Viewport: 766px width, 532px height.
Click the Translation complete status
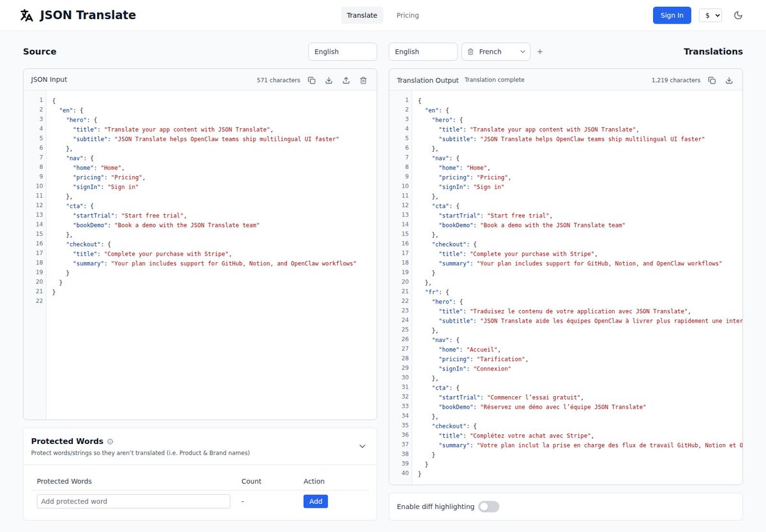click(495, 80)
